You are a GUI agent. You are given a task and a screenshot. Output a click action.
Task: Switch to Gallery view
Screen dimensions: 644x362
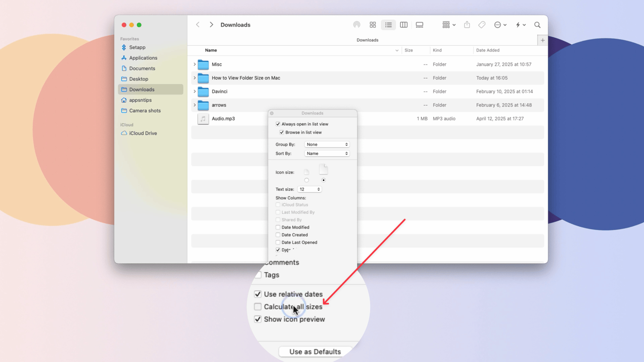419,24
